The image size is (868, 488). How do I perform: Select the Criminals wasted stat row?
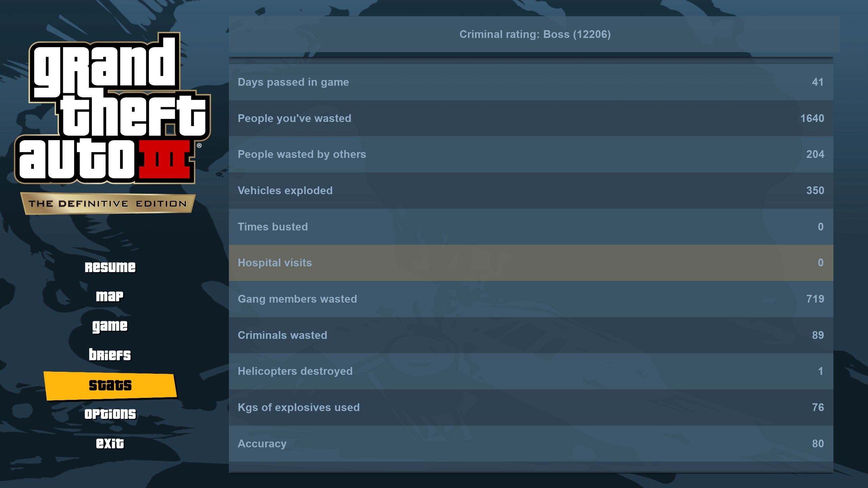tap(531, 335)
